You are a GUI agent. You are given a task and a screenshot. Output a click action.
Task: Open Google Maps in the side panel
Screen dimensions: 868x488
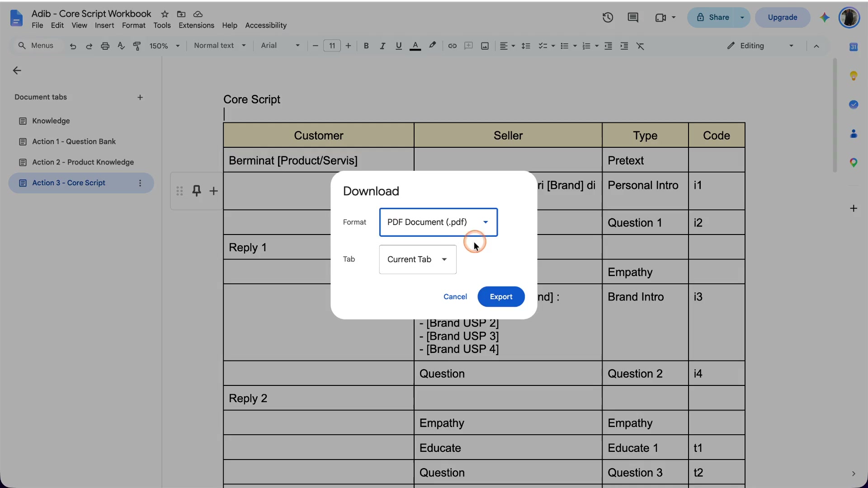point(854,163)
